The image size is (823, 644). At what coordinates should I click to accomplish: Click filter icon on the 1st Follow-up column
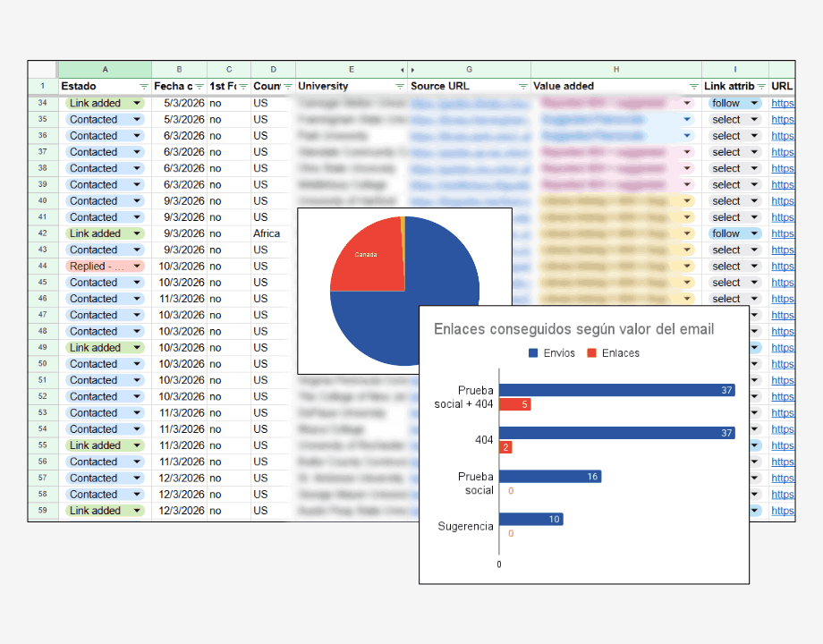click(x=243, y=87)
